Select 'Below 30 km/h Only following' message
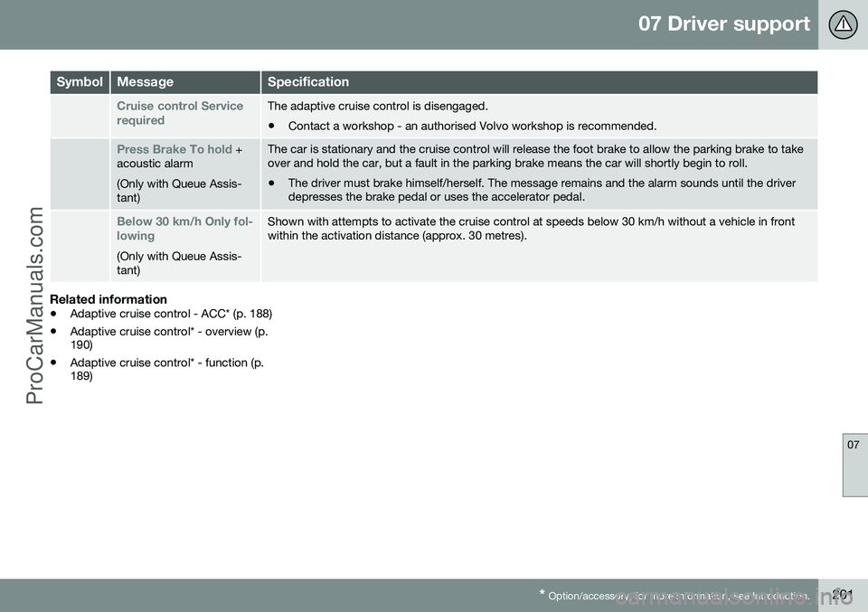868x612 pixels. point(184,229)
